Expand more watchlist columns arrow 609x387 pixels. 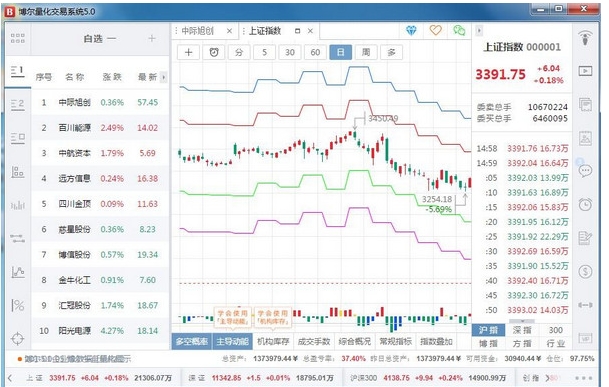(164, 77)
